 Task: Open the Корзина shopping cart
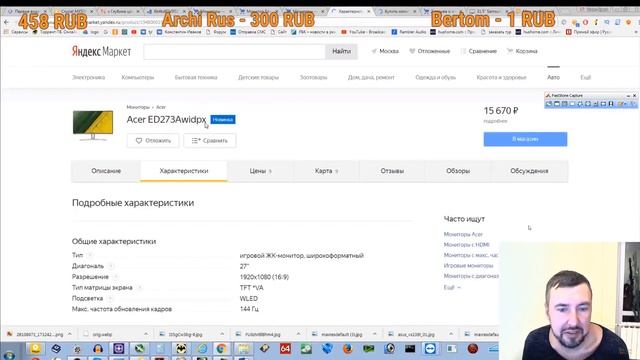point(522,51)
